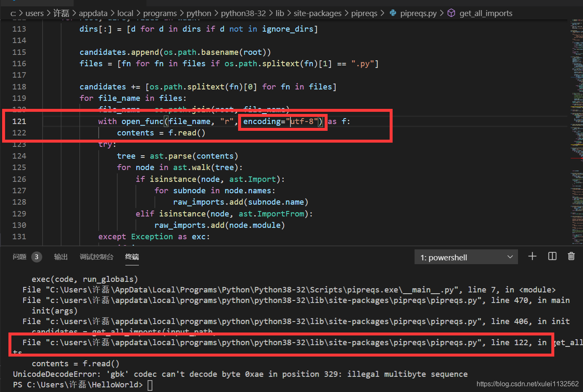The height and width of the screenshot is (392, 583).
Task: Click 'get_all_imports' breadcrumb symbol
Action: coord(486,13)
